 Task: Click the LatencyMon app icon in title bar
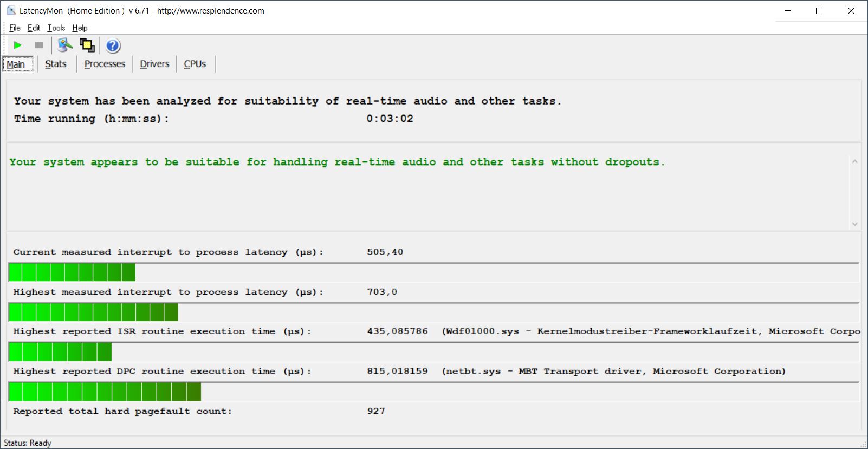point(11,10)
